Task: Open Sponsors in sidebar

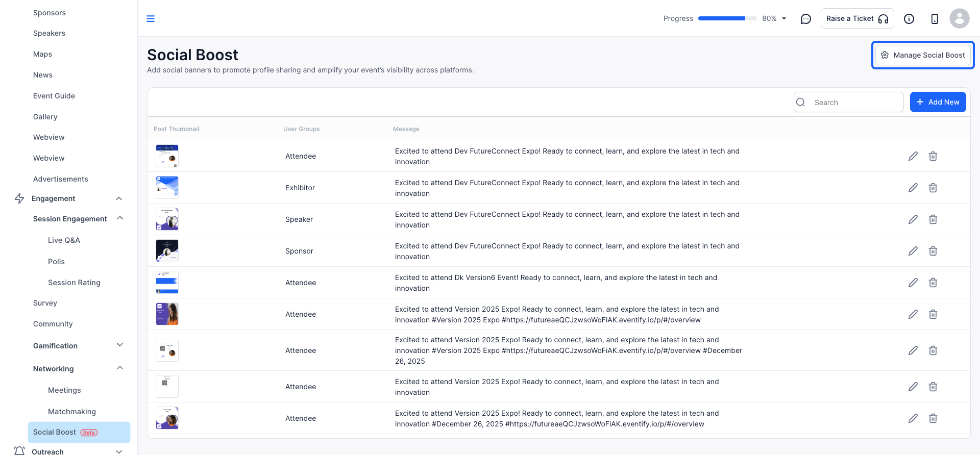Action: 50,13
